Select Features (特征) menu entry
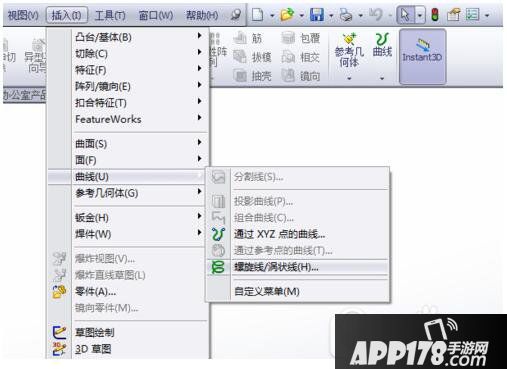507x369 pixels. (128, 70)
